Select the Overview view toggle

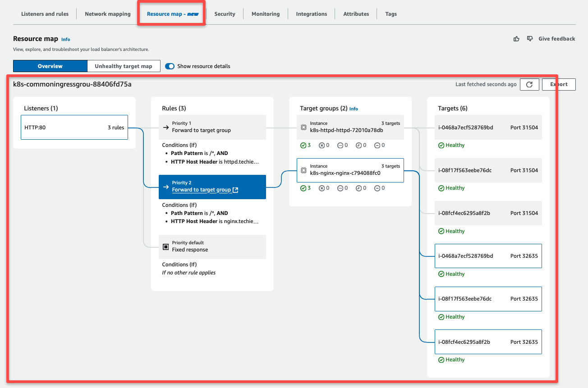coord(50,66)
